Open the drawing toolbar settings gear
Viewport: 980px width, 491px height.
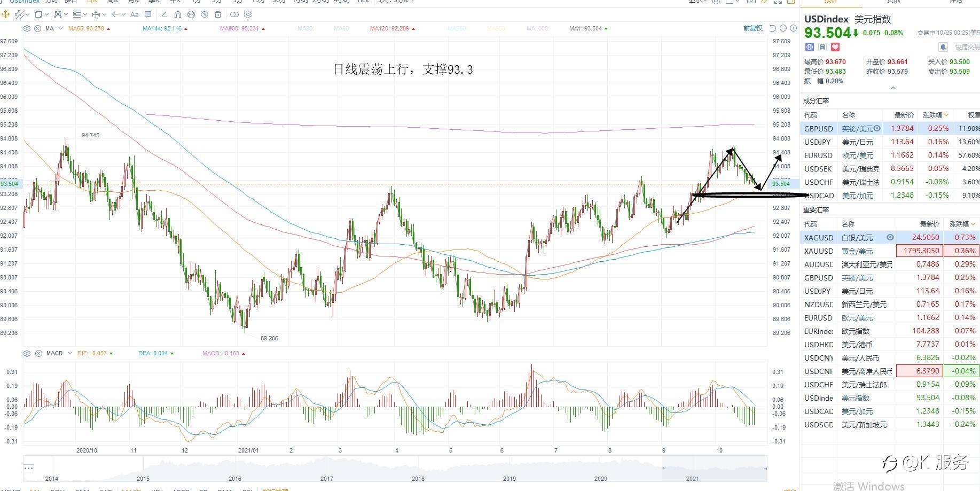(x=248, y=14)
